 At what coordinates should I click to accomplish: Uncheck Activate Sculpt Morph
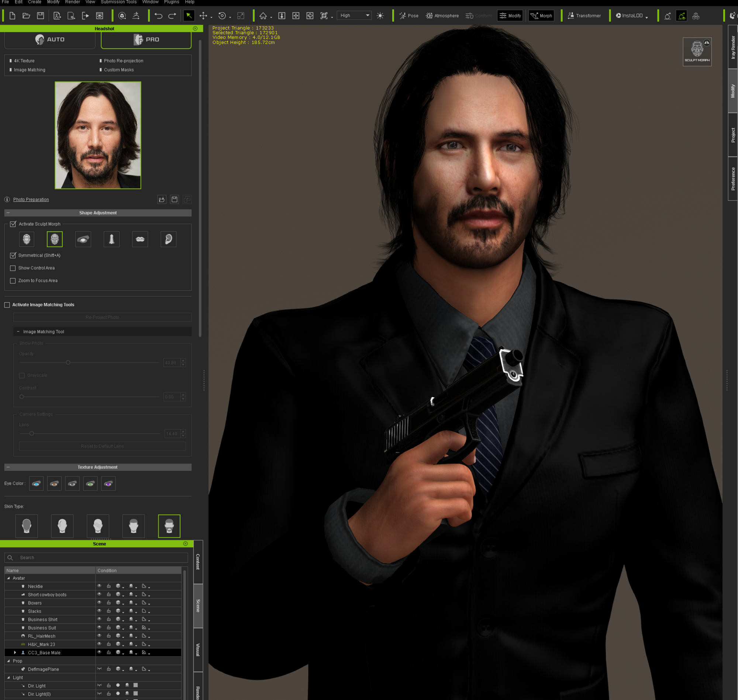(x=13, y=224)
